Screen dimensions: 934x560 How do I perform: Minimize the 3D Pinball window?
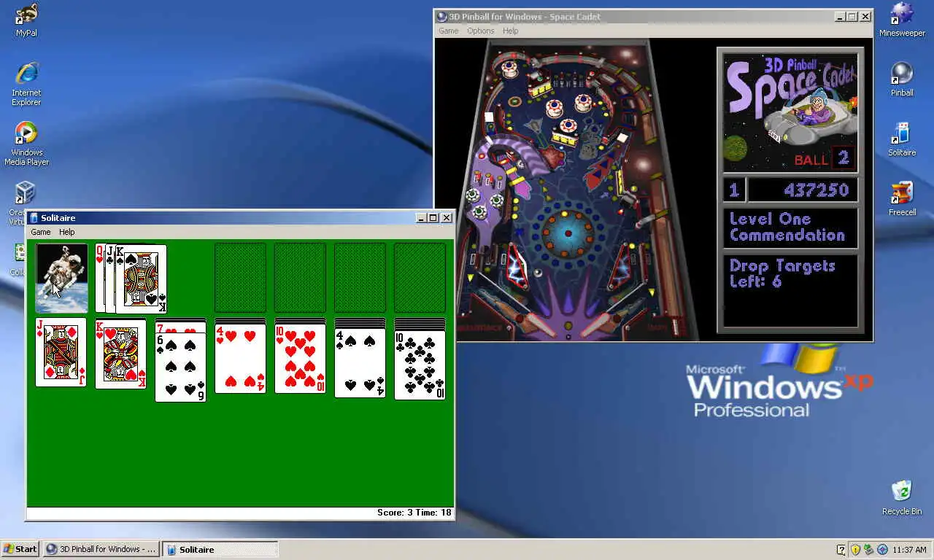pos(839,17)
